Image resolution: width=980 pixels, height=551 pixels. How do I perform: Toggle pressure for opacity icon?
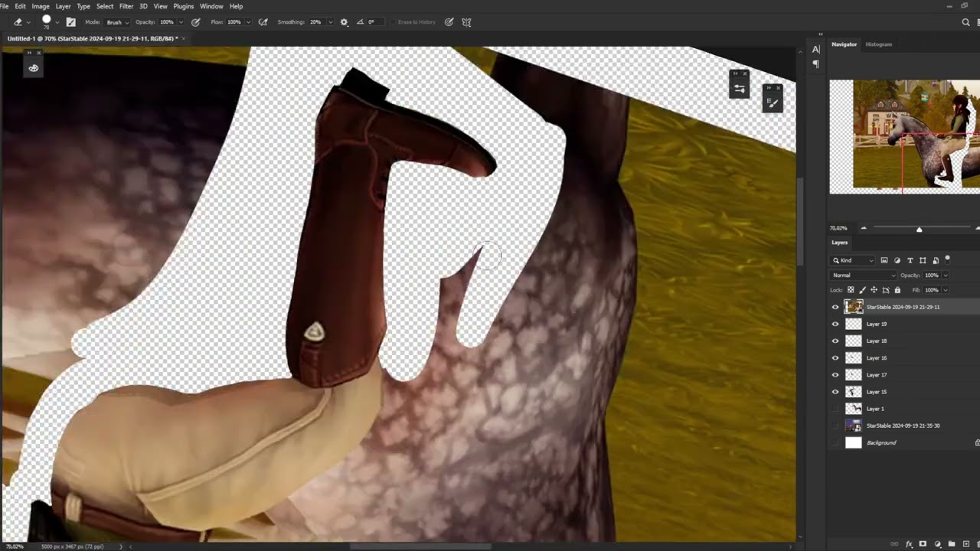(196, 22)
